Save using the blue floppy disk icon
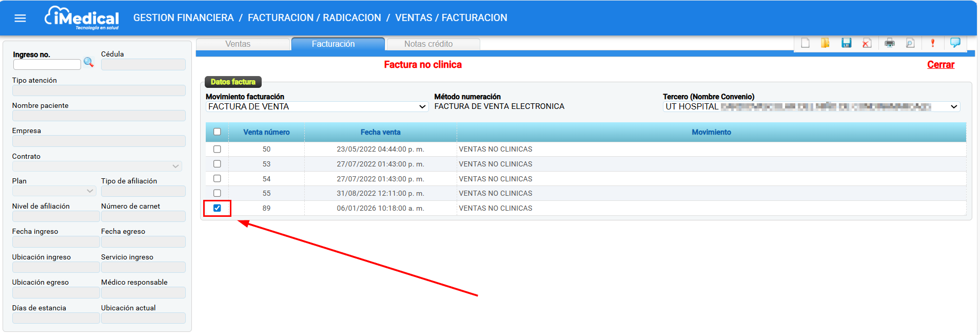 tap(847, 43)
